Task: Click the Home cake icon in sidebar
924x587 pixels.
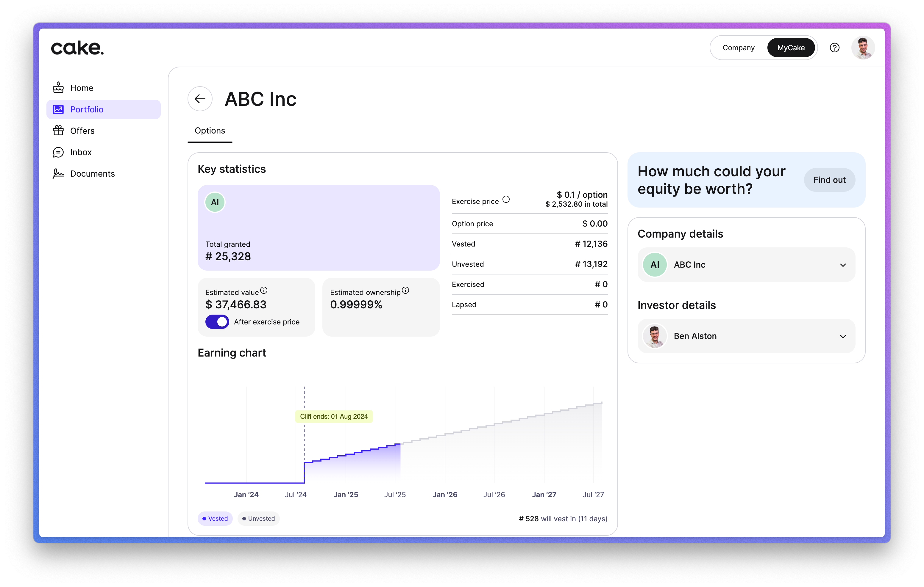Action: 58,88
